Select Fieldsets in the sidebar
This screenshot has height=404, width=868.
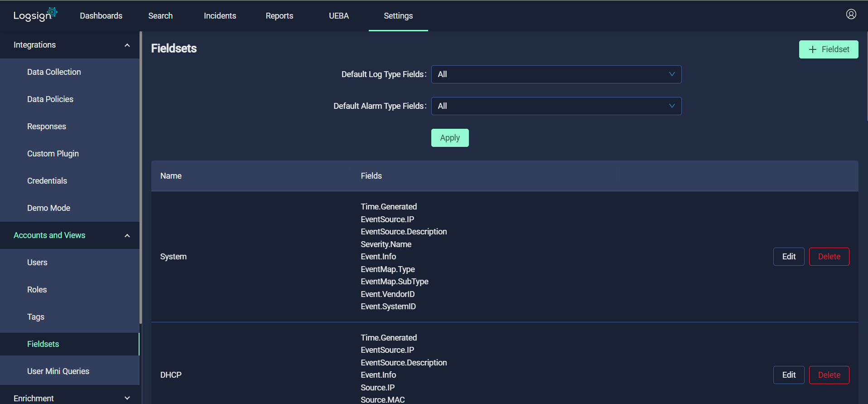[70, 344]
